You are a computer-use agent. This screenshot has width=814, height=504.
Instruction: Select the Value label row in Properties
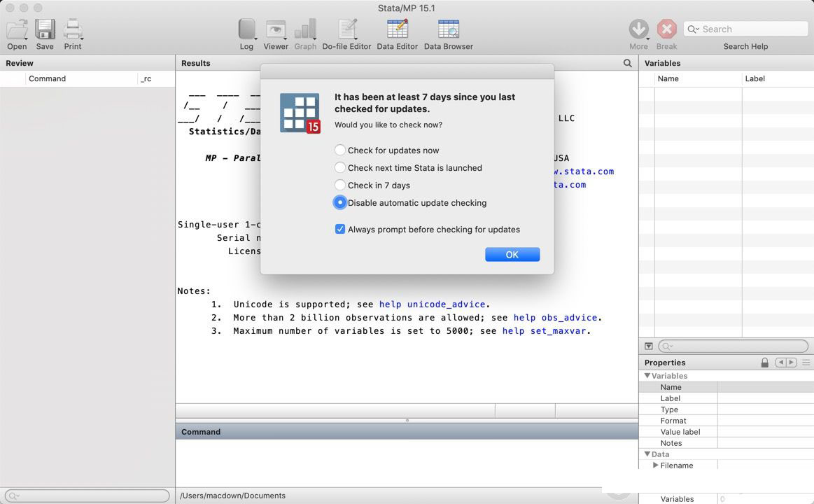[x=727, y=432]
